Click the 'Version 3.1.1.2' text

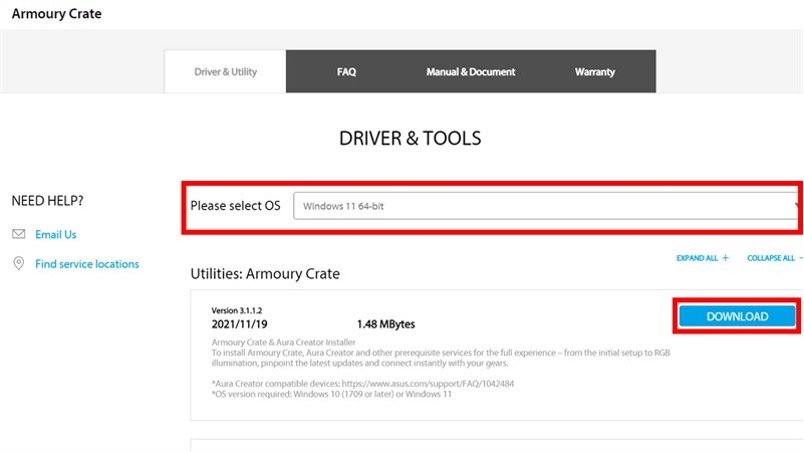point(236,311)
